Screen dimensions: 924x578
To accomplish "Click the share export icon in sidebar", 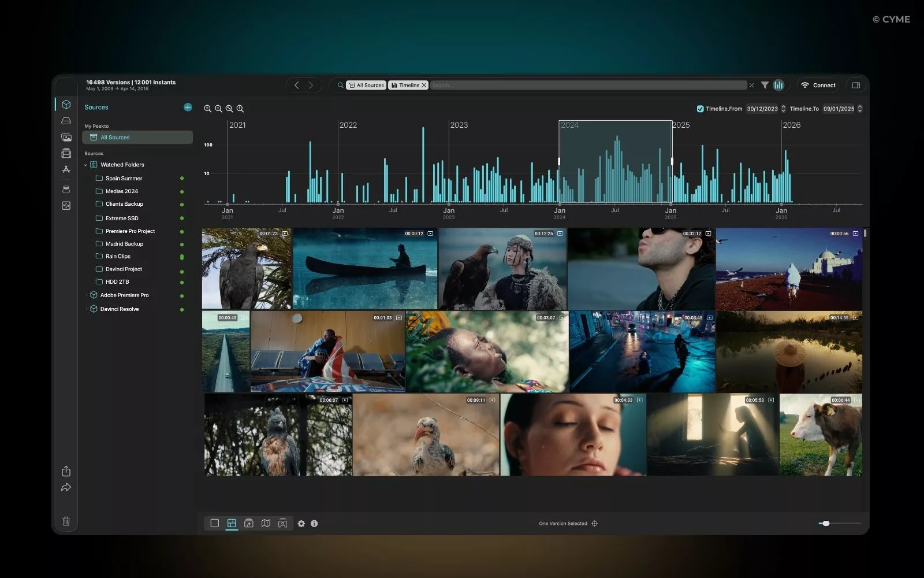I will point(66,471).
